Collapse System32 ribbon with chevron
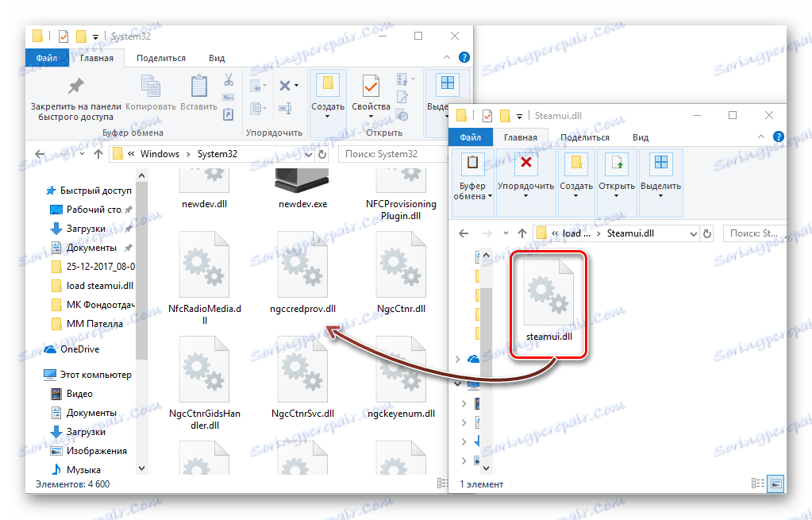 point(447,57)
